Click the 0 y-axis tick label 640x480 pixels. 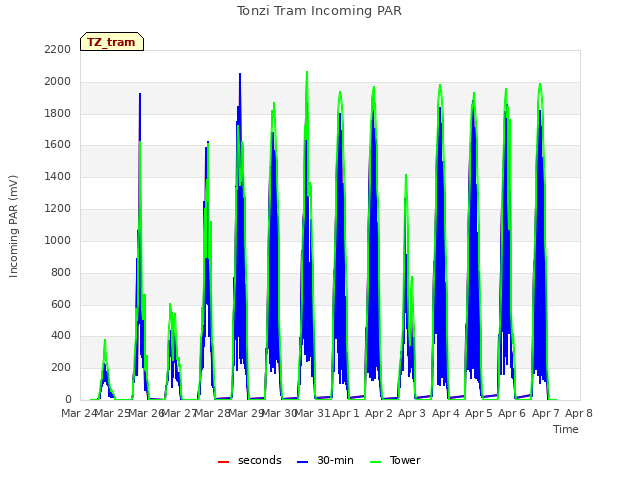point(68,400)
